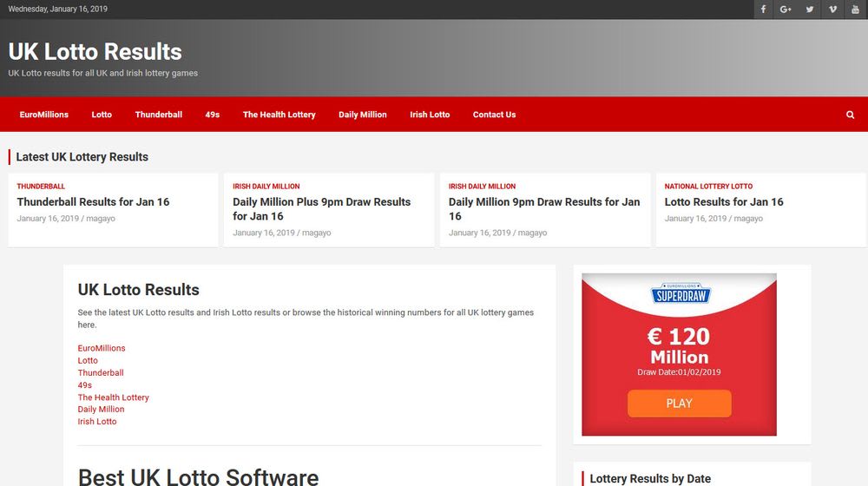
Task: Open Daily Million link in content list
Action: pyautogui.click(x=101, y=409)
